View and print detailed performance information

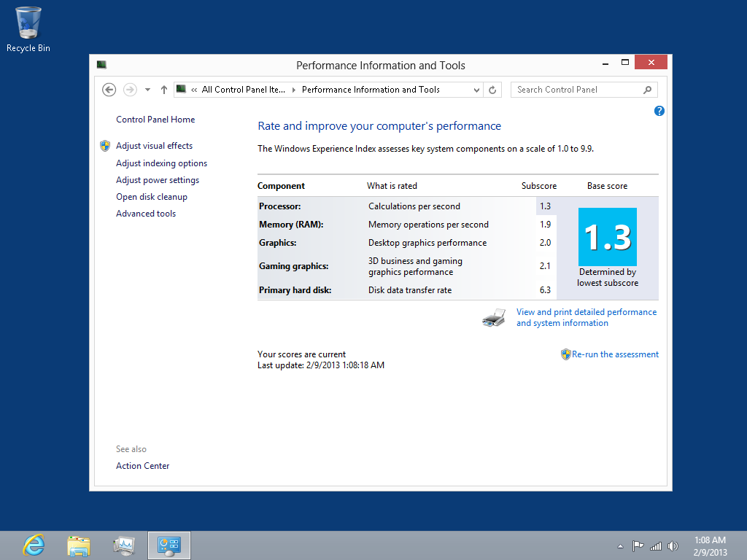(587, 317)
